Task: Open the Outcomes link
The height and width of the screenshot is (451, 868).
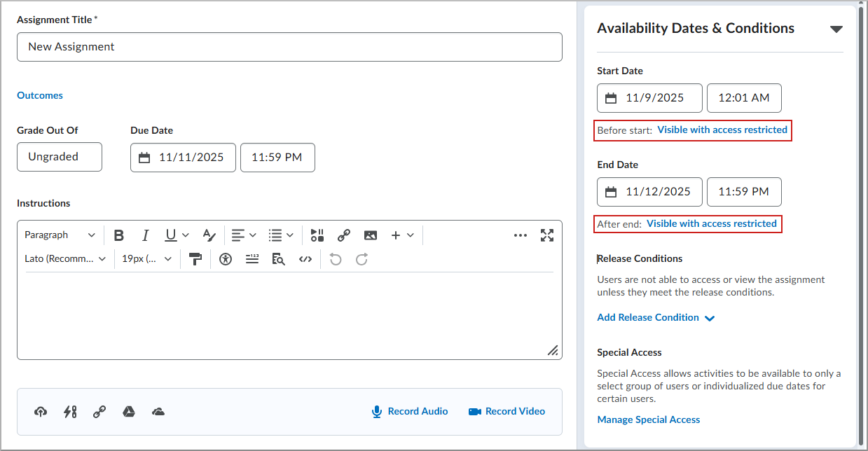Action: pos(39,95)
